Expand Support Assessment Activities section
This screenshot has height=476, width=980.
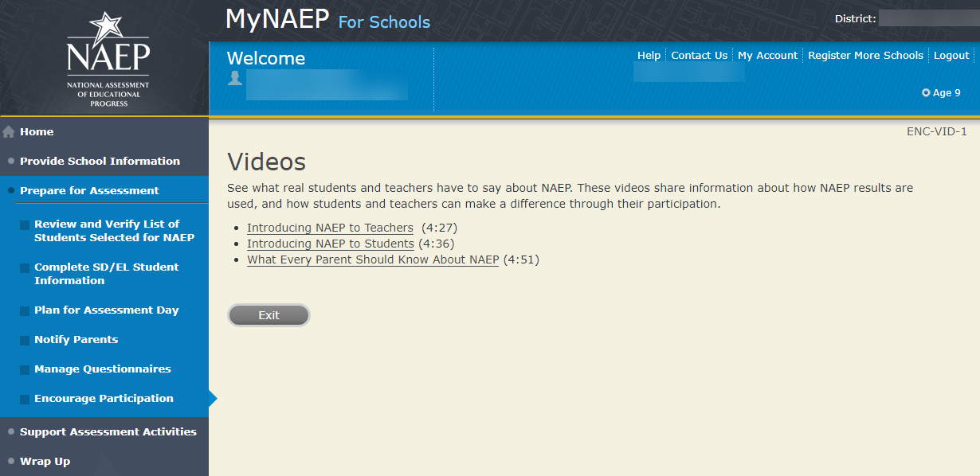click(108, 431)
